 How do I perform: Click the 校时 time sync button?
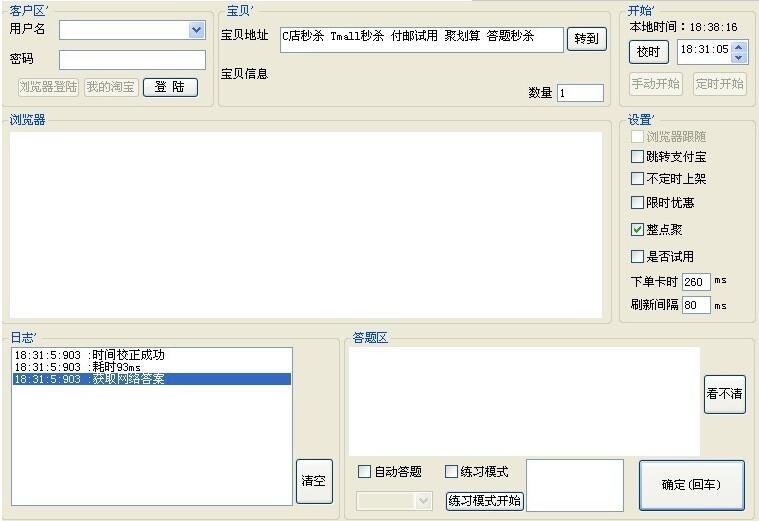tap(649, 52)
